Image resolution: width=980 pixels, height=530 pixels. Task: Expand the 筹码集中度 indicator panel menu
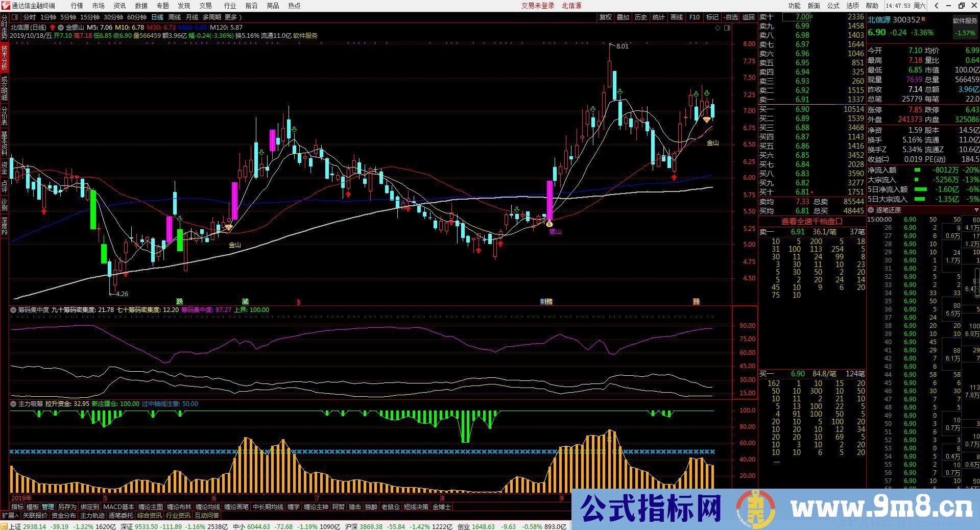pos(13,310)
